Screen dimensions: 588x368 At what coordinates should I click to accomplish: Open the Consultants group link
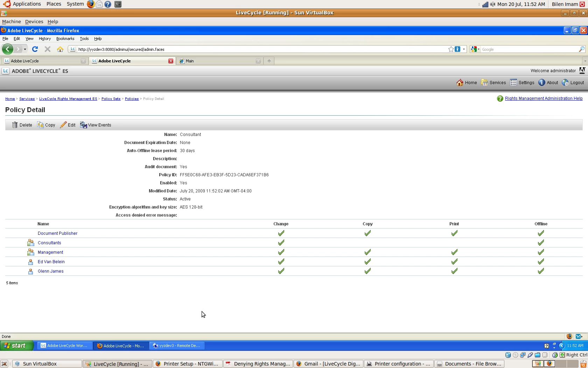click(49, 243)
